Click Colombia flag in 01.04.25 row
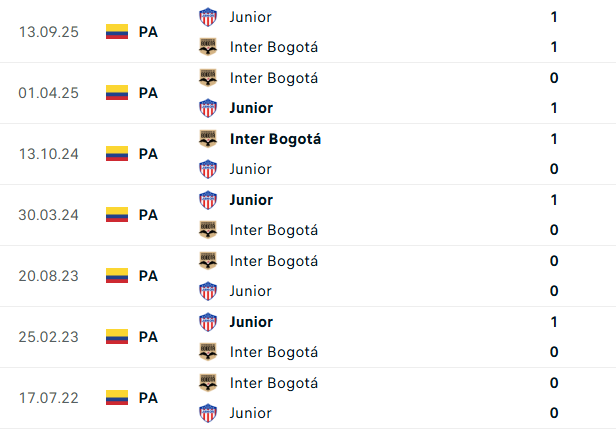Viewport: 616px width, 429px height. pos(117,92)
